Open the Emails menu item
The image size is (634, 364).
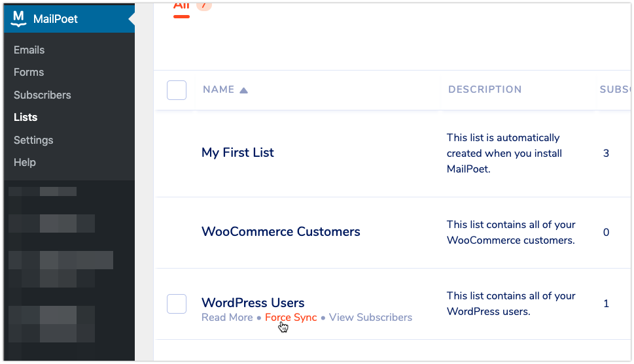[29, 50]
